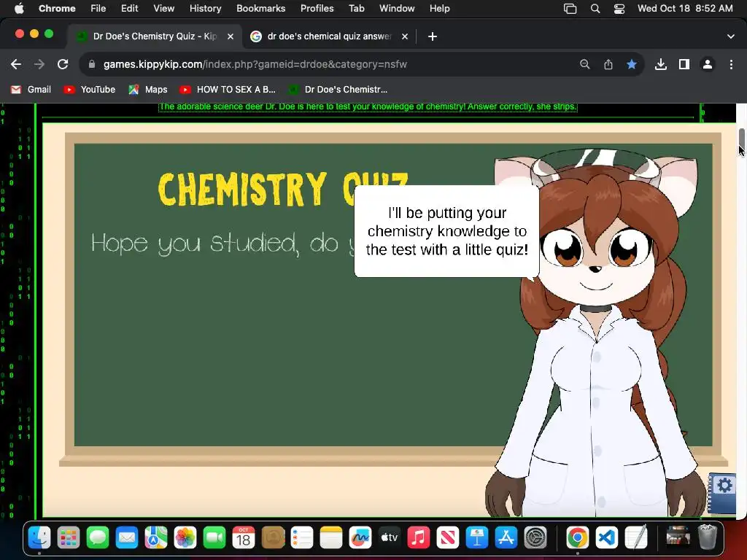Open the Edit menu
747x560 pixels.
pyautogui.click(x=130, y=9)
